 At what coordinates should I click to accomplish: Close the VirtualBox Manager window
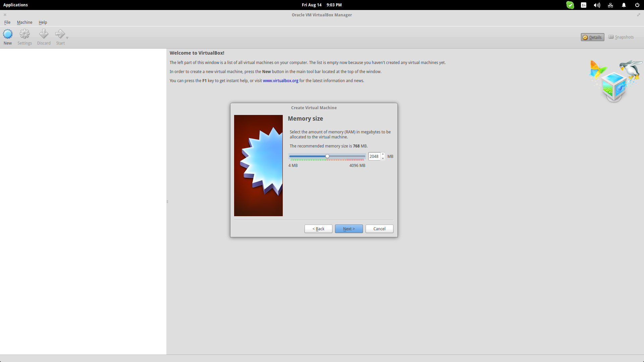[x=5, y=15]
